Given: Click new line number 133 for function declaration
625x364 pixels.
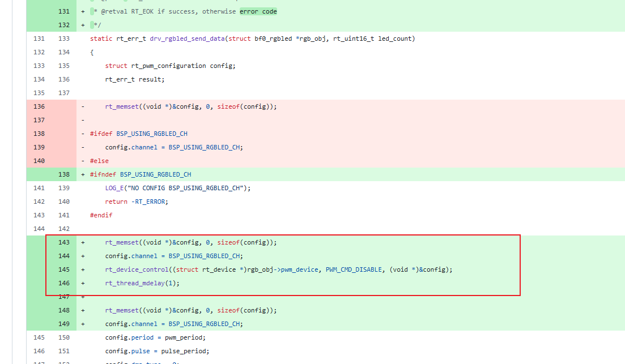Looking at the screenshot, I should (x=64, y=38).
